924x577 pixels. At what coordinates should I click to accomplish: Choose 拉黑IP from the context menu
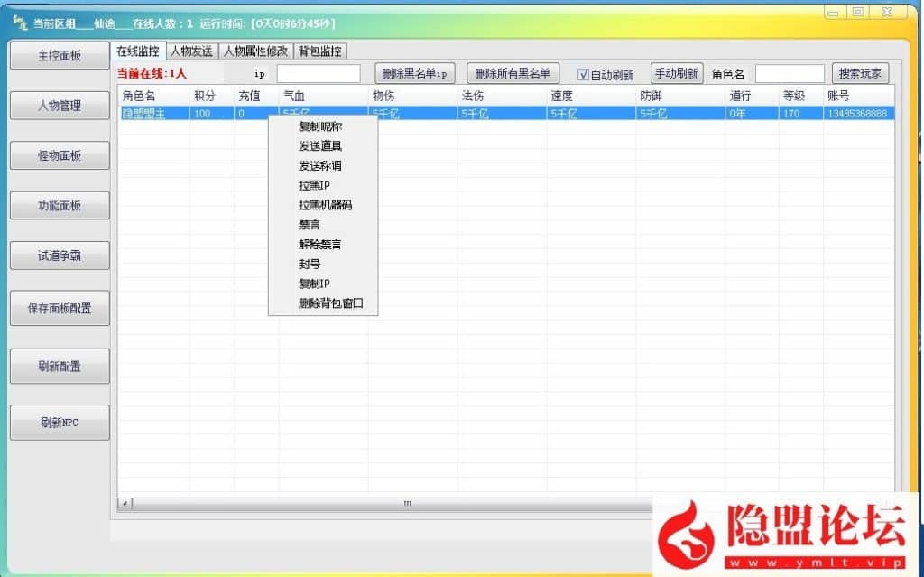[315, 185]
